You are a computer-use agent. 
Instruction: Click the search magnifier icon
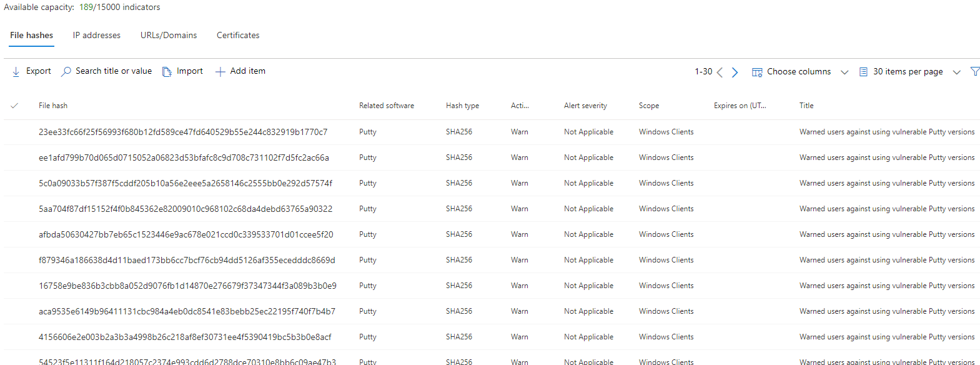click(x=66, y=72)
